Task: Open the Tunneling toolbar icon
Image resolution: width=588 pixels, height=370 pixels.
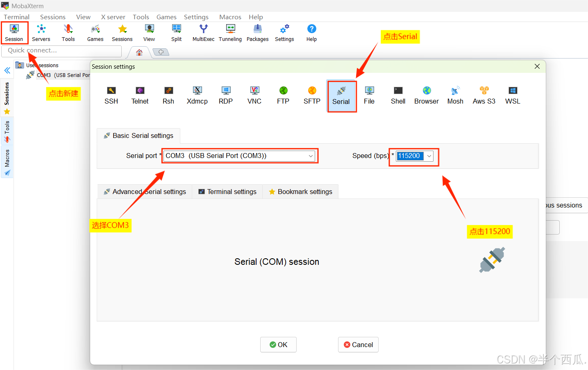Action: 230,33
